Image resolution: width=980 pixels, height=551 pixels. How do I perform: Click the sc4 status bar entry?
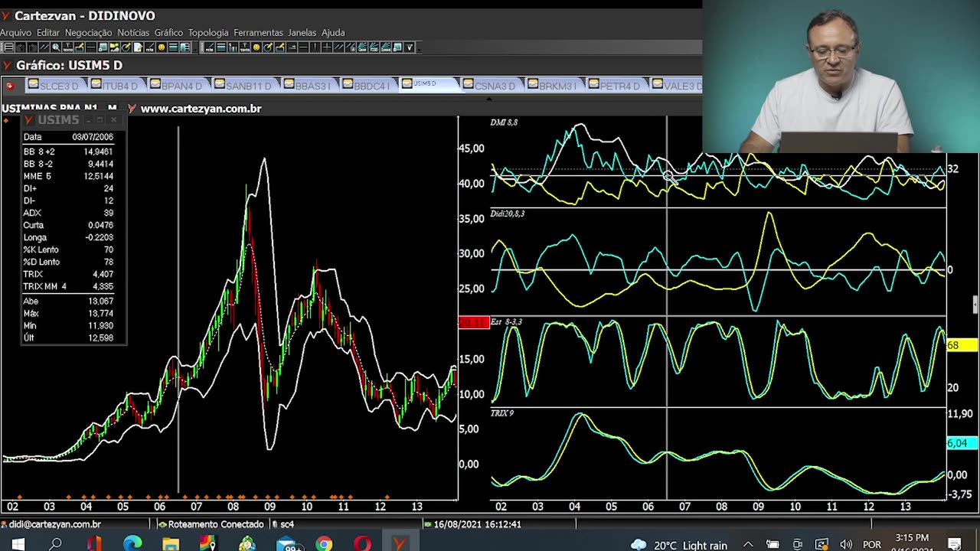point(282,524)
